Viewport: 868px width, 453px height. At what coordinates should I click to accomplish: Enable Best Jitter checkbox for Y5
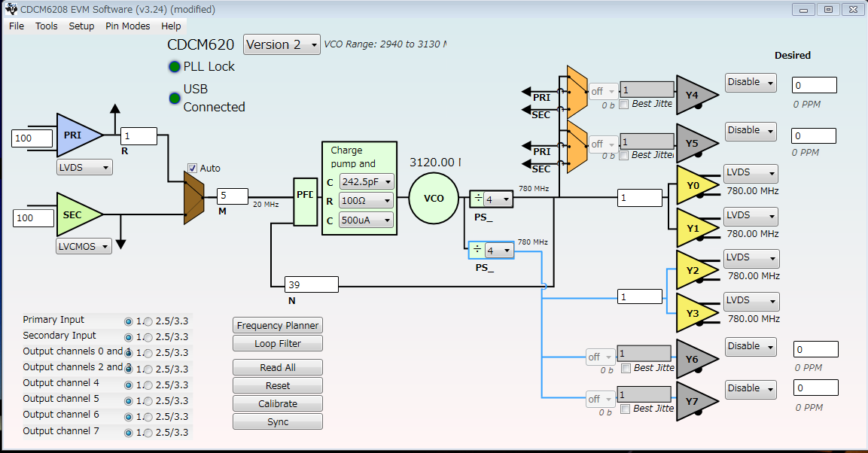click(624, 156)
